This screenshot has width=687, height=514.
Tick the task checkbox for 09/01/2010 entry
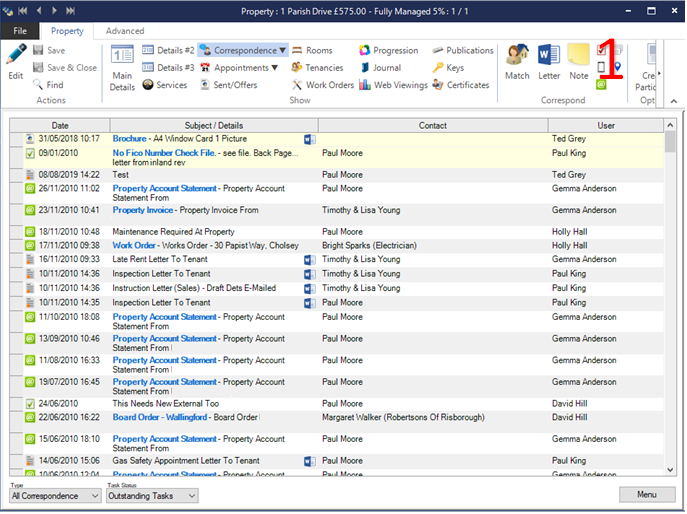[29, 154]
